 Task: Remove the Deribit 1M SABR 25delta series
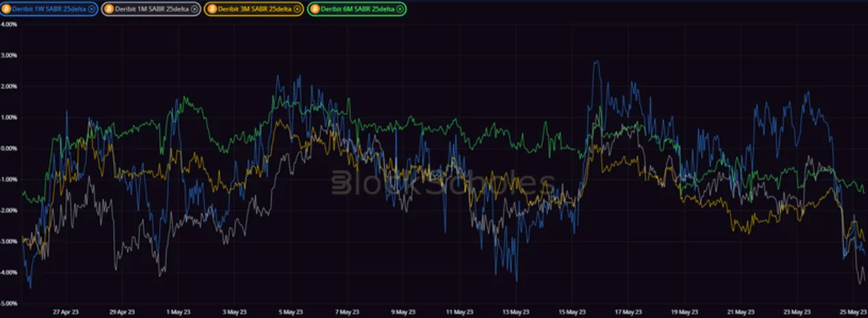click(194, 9)
